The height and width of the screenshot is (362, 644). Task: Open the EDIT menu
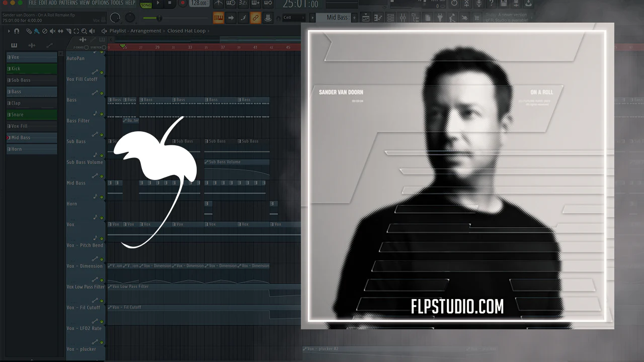43,3
